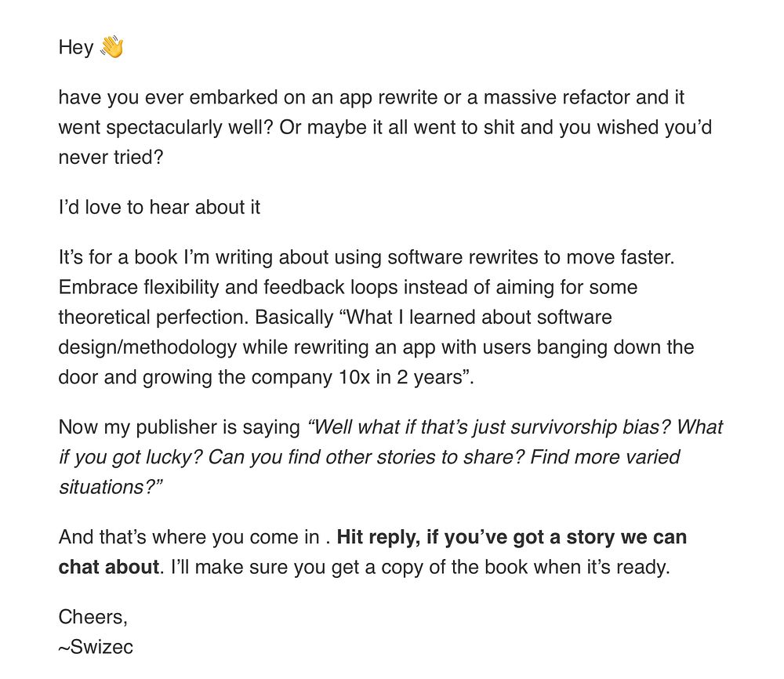Click the italic word "situations?"
Image resolution: width=784 pixels, height=679 pixels.
point(111,487)
